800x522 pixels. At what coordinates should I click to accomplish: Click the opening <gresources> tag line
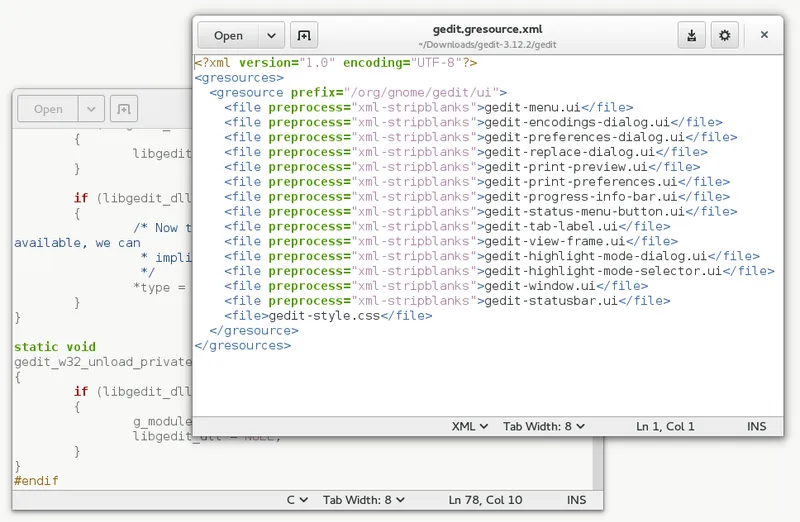coord(239,78)
